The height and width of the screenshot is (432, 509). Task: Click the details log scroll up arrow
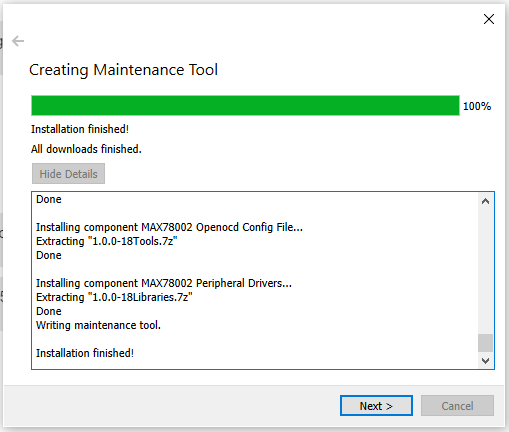[x=485, y=201]
